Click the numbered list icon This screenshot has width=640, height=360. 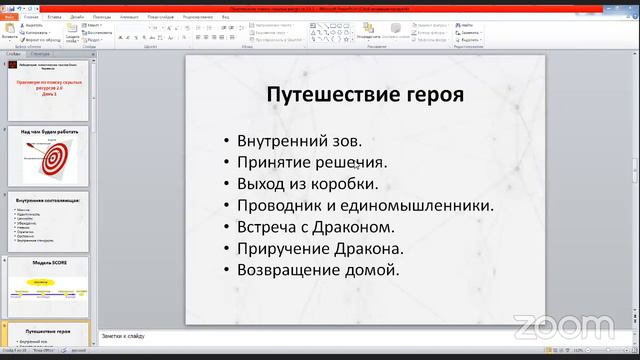209,28
